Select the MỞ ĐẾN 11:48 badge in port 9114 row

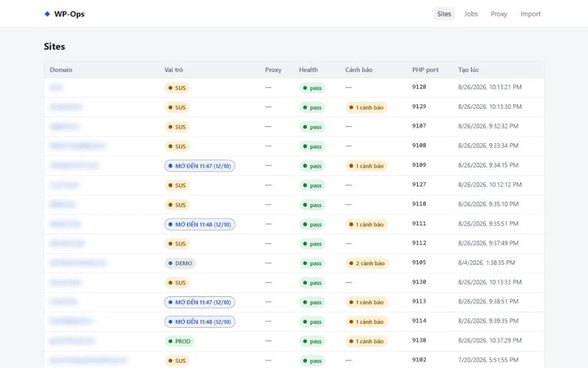pyautogui.click(x=200, y=322)
